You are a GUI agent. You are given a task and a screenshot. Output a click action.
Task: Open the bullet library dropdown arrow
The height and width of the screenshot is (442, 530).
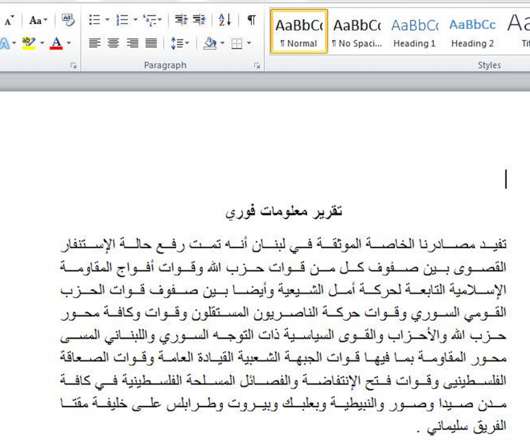pos(107,20)
